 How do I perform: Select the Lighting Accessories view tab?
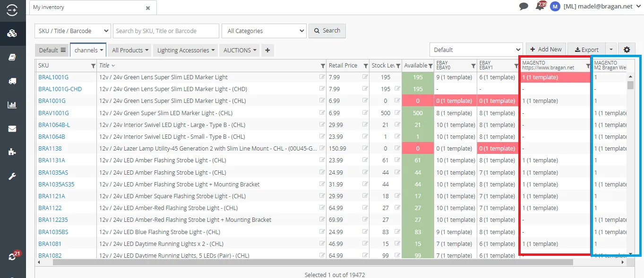click(x=185, y=50)
